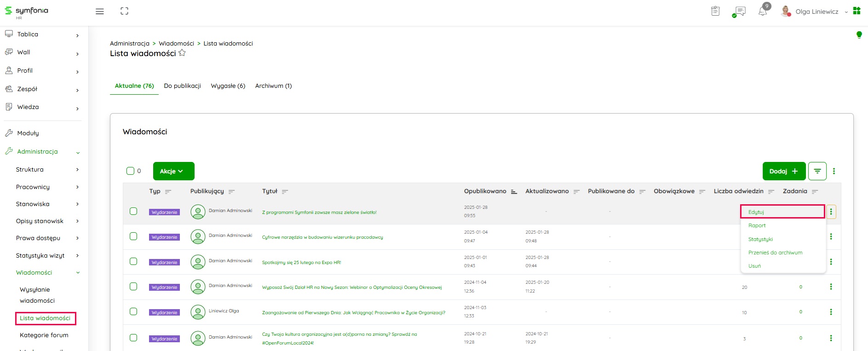Viewport: 868px width, 351px height.
Task: Click the Dodaj button
Action: tap(784, 171)
